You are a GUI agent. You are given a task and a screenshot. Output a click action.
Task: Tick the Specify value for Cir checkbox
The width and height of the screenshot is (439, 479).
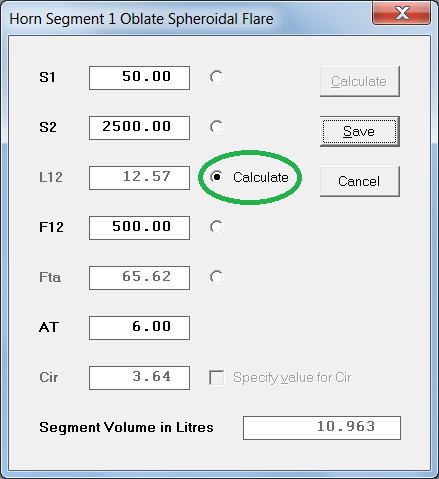(217, 378)
